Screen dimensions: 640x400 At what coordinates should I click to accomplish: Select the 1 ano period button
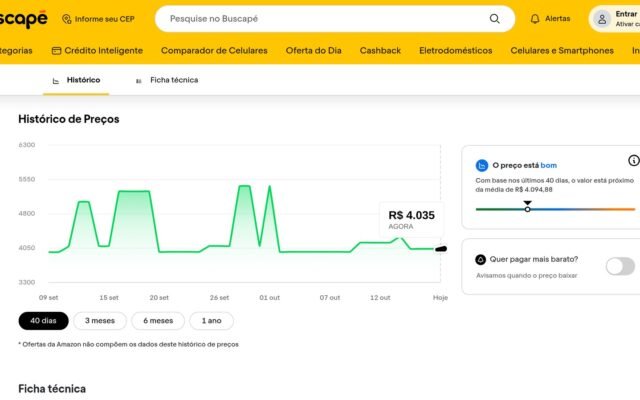(x=211, y=321)
